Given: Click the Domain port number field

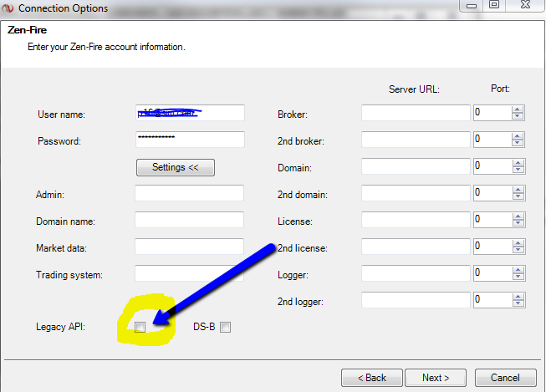Looking at the screenshot, I should (x=492, y=166).
